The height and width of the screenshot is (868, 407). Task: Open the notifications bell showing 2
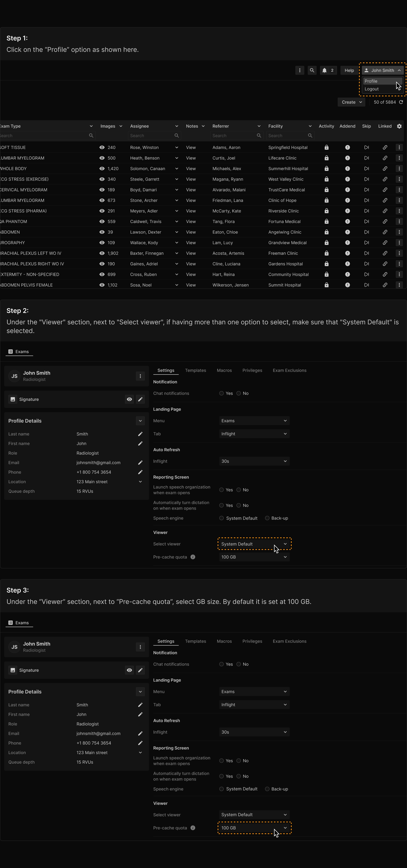[x=328, y=70]
